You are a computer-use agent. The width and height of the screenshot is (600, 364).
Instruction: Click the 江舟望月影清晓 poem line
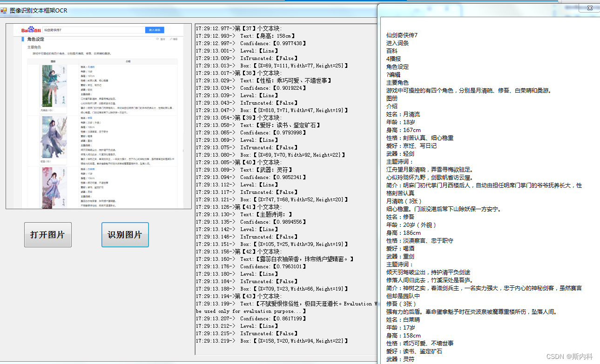pos(430,170)
